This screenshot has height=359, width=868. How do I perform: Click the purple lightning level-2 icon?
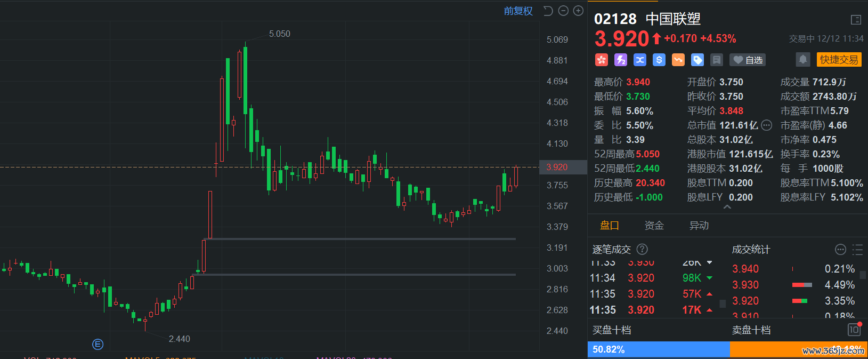tap(621, 60)
